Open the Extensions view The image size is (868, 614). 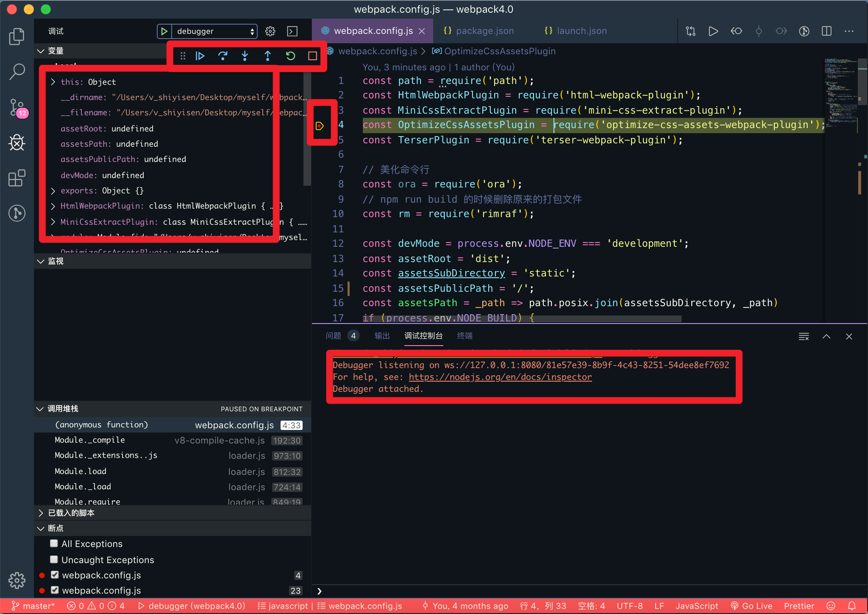pyautogui.click(x=17, y=178)
